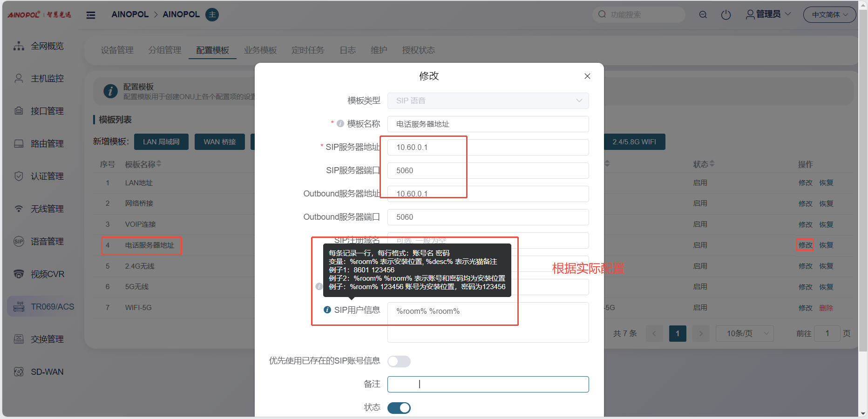Switch to the 定时任务 tab
This screenshot has height=419, width=868.
tap(308, 50)
